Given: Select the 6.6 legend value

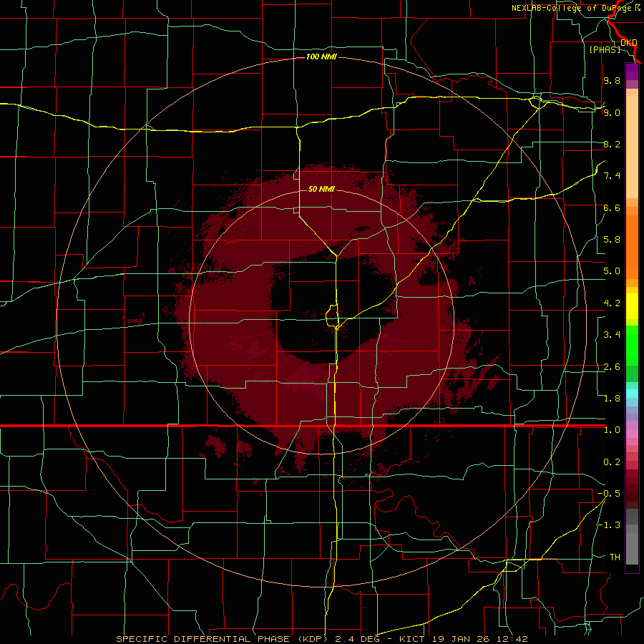Looking at the screenshot, I should 612,208.
